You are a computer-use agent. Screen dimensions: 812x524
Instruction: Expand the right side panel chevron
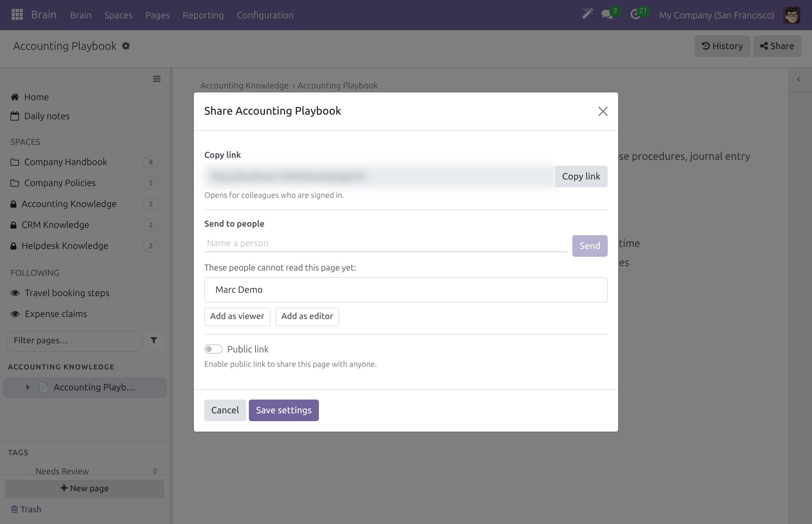[798, 79]
